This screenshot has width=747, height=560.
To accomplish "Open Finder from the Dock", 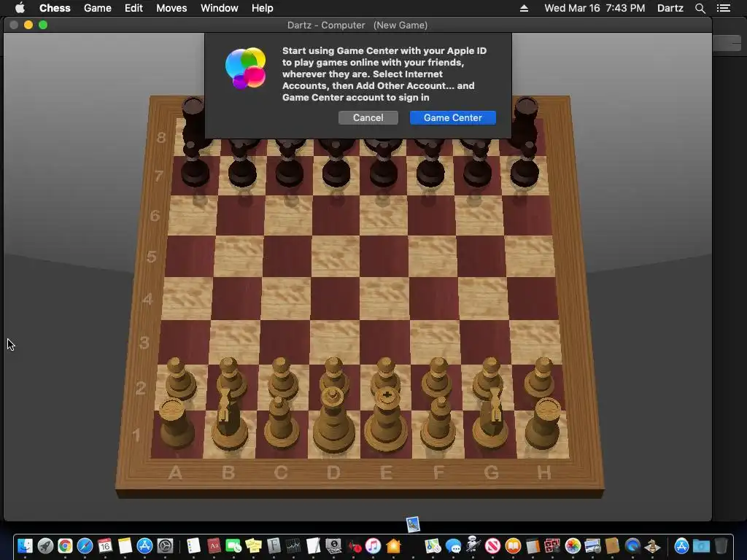I will point(25,545).
